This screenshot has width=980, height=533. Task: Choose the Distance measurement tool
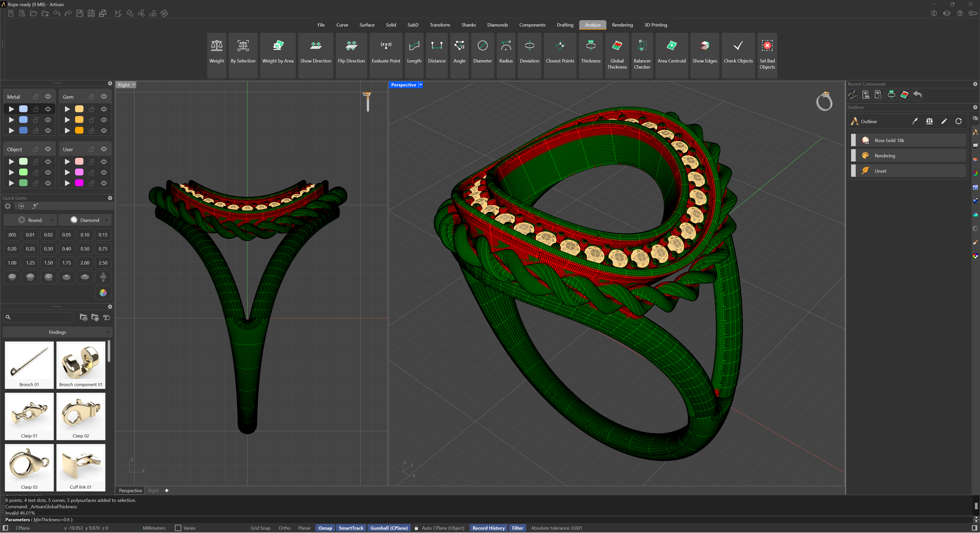point(436,56)
